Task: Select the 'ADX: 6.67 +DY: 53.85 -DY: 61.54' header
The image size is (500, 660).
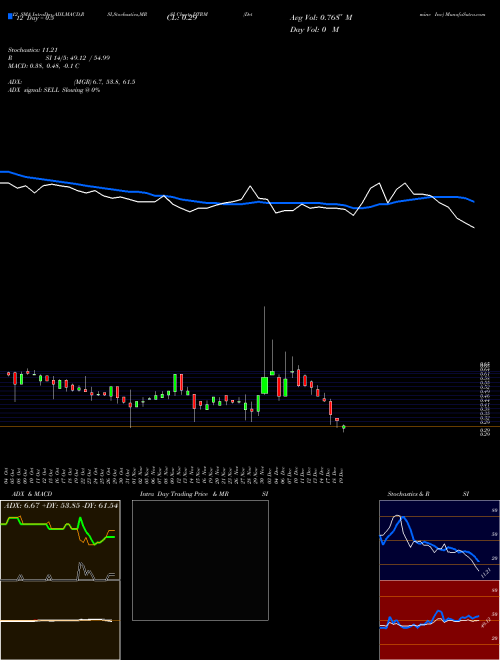Action: coord(61,506)
